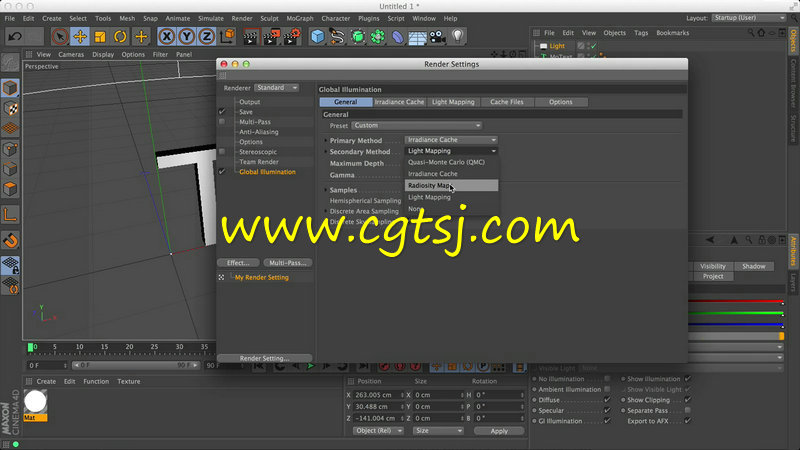Toggle the Export to AFX checkbox
This screenshot has height=450, width=800.
(x=688, y=421)
